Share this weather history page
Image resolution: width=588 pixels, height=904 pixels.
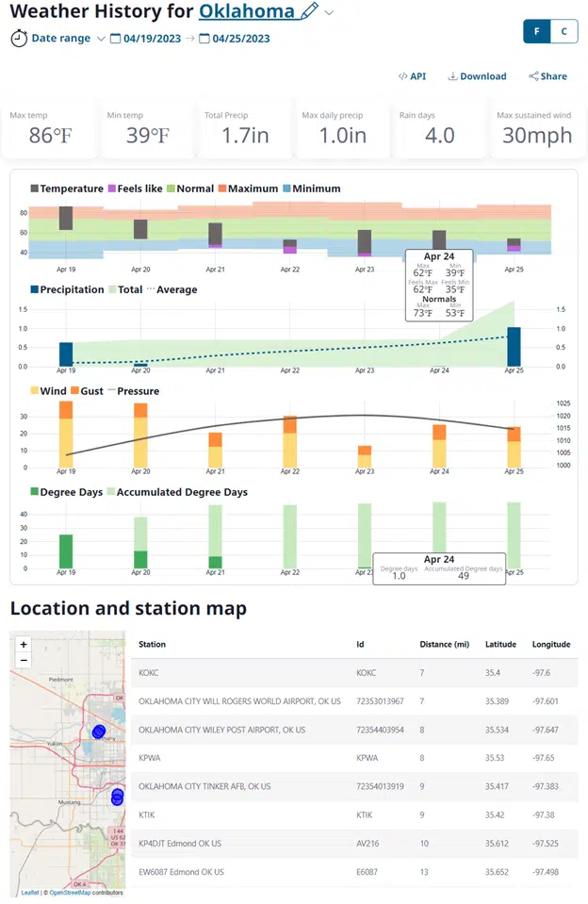[x=547, y=76]
